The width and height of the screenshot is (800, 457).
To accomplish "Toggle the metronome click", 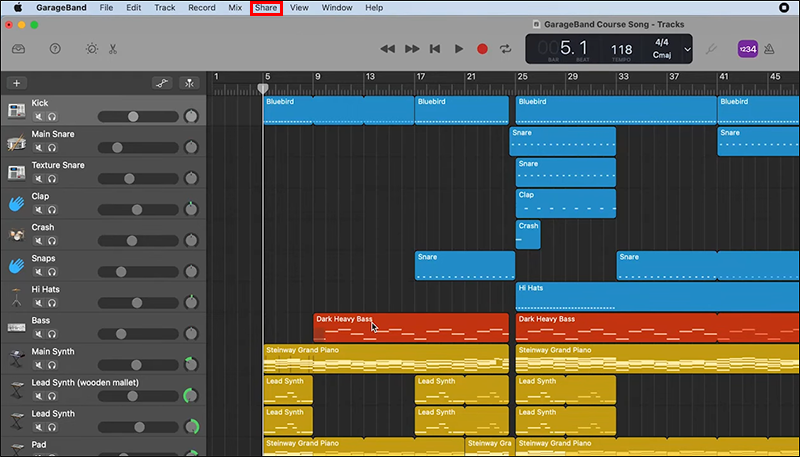I will 769,49.
